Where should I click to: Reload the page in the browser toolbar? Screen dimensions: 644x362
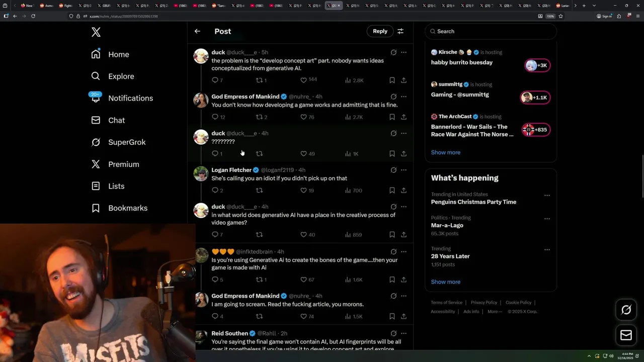[33, 16]
